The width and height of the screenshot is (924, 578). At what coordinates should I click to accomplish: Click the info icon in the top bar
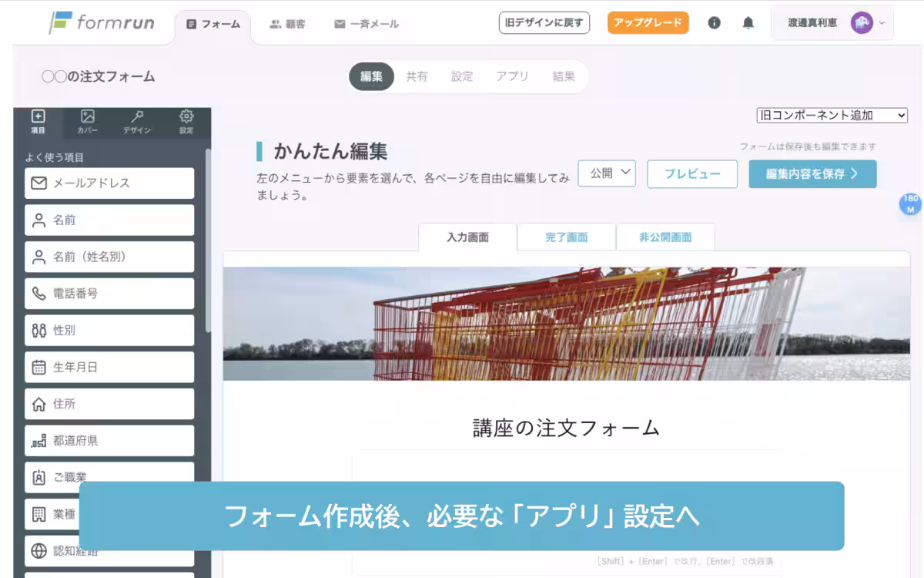[714, 22]
